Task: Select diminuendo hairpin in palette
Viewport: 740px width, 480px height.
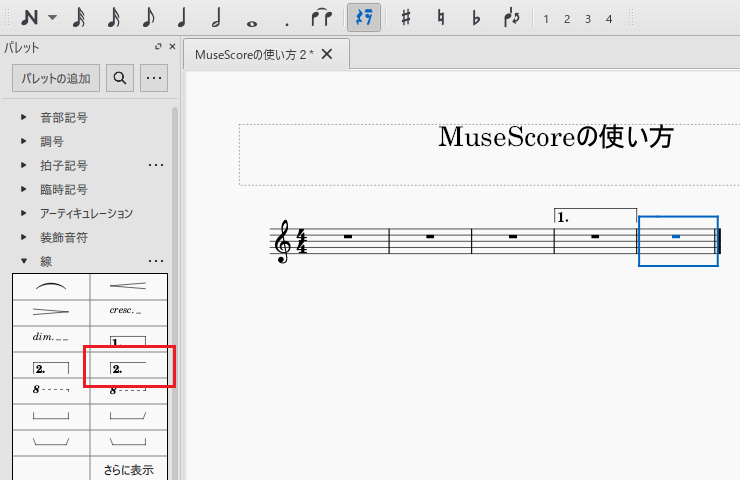Action: click(x=51, y=312)
